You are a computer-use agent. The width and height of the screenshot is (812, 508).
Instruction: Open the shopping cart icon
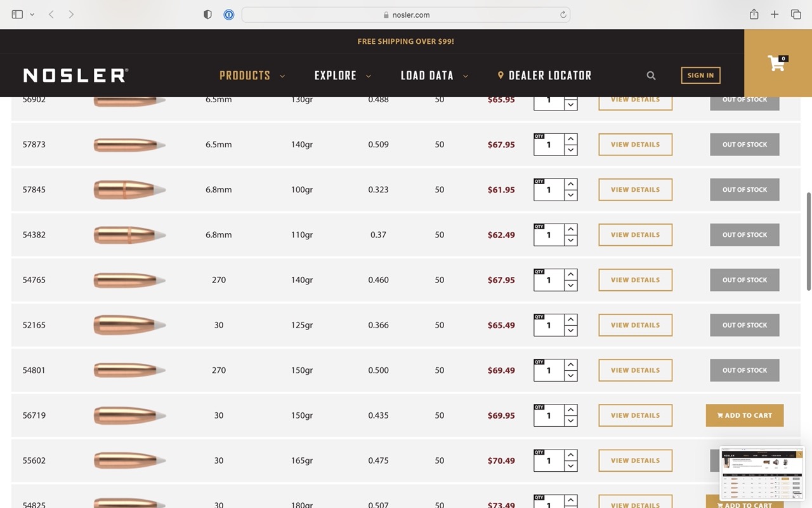click(777, 63)
